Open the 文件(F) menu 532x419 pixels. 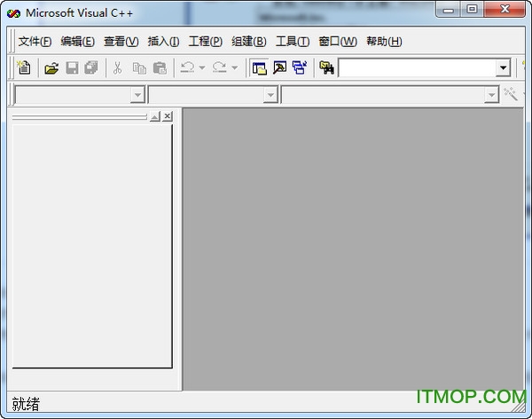pyautogui.click(x=35, y=42)
